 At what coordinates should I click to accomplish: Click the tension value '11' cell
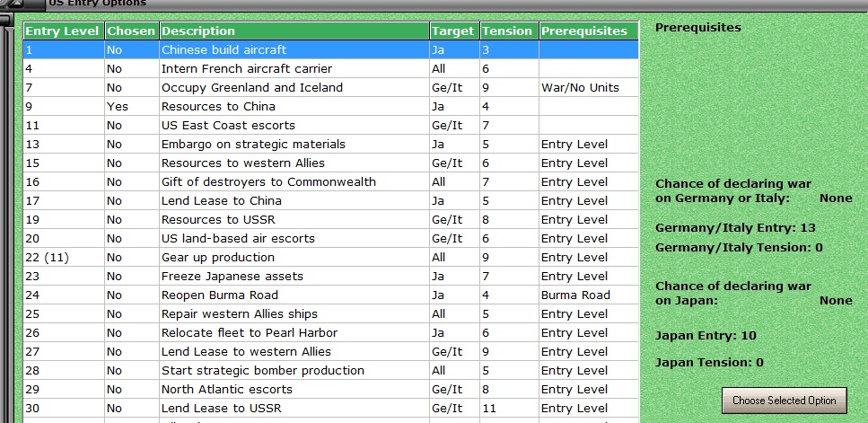509,408
